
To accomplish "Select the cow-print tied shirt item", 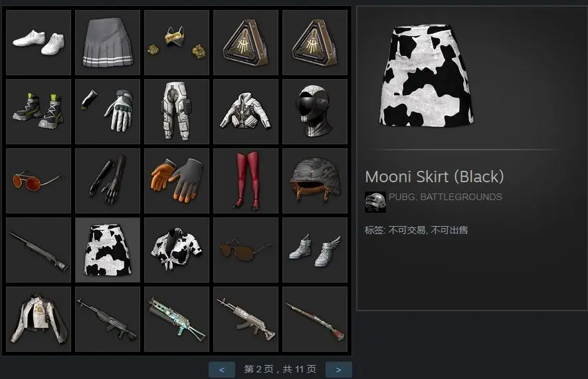I will (177, 250).
